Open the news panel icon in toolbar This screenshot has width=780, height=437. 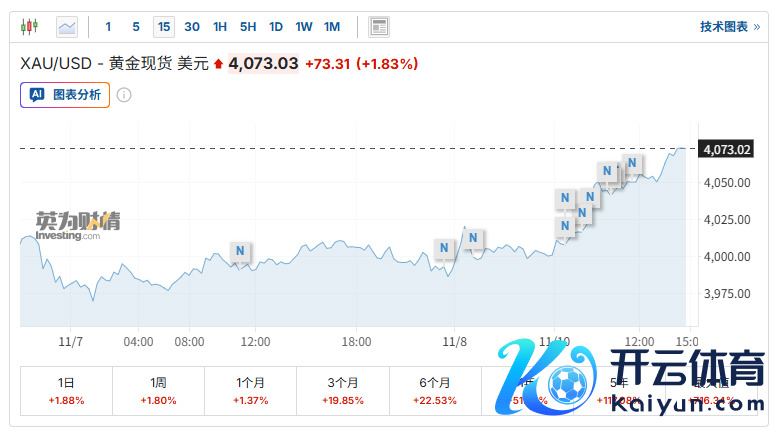coord(379,26)
